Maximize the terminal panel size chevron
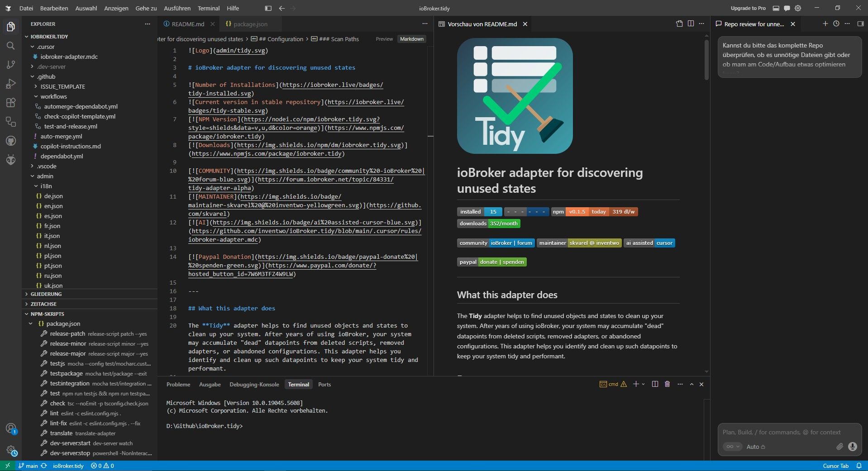The height and width of the screenshot is (471, 868). (692, 384)
